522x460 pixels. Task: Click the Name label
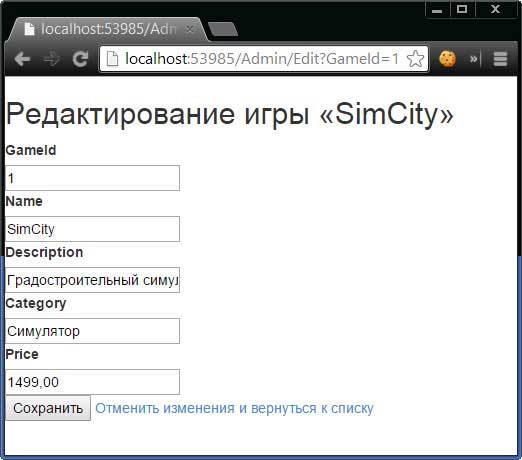24,201
